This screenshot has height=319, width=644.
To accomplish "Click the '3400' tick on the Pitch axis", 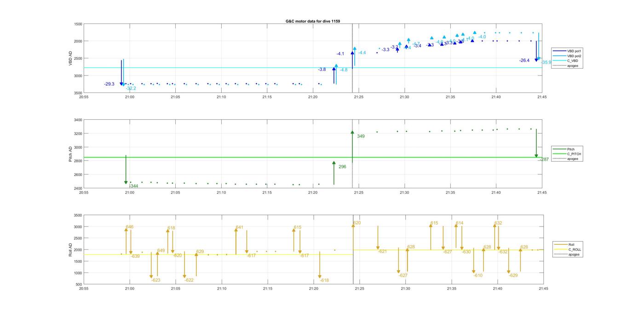I will [x=78, y=120].
